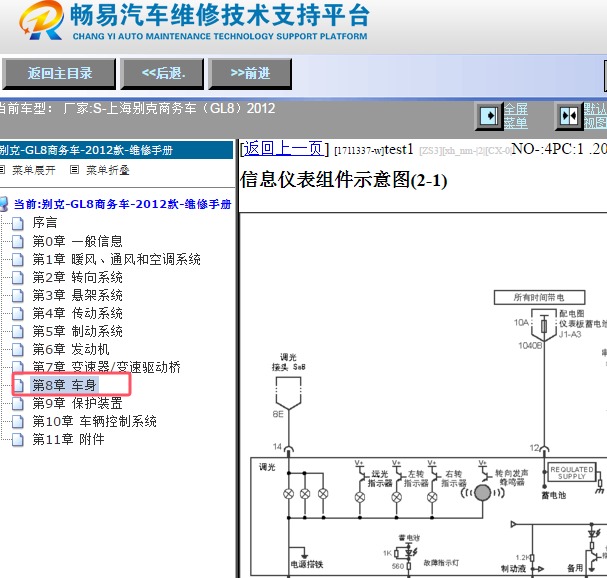Click the page icon next to 第2章
607x578 pixels.
click(18, 278)
